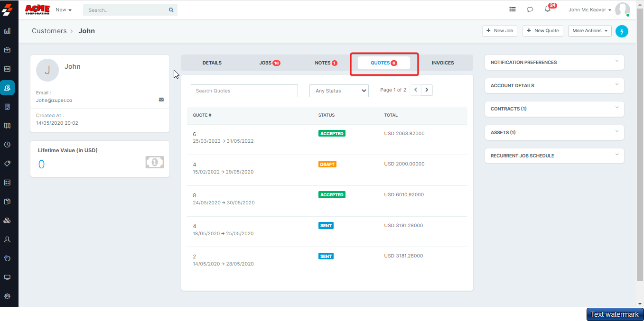Open the map icon in sidebar
Image resolution: width=644 pixels, height=321 pixels.
(7, 126)
